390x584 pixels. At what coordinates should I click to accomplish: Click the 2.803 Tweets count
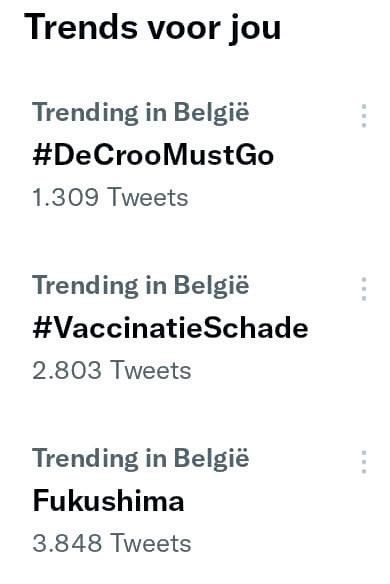112,370
